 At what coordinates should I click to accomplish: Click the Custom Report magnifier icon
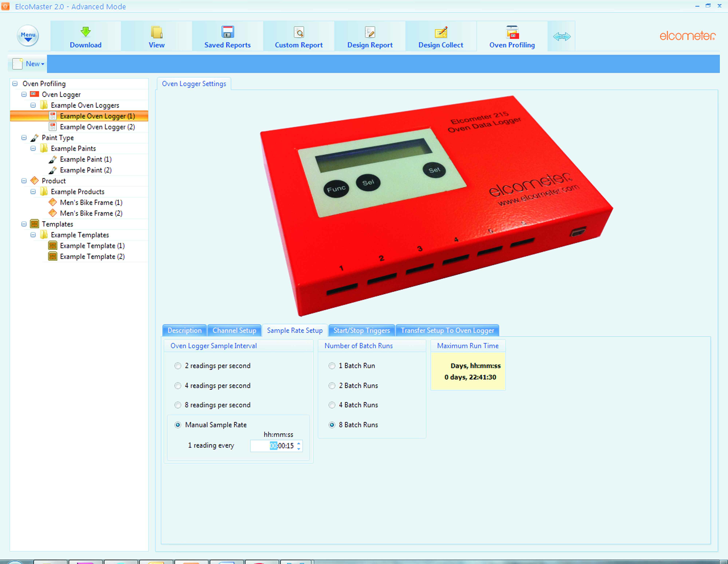[299, 32]
